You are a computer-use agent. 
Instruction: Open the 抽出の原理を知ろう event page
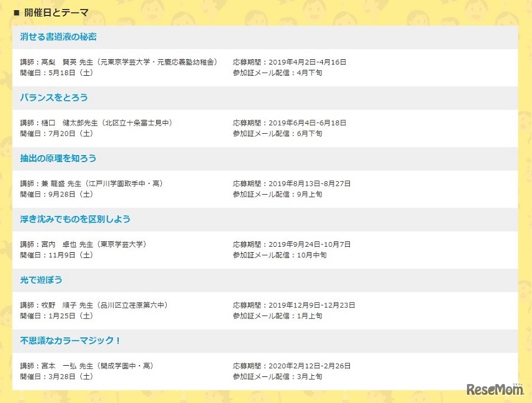(58, 158)
